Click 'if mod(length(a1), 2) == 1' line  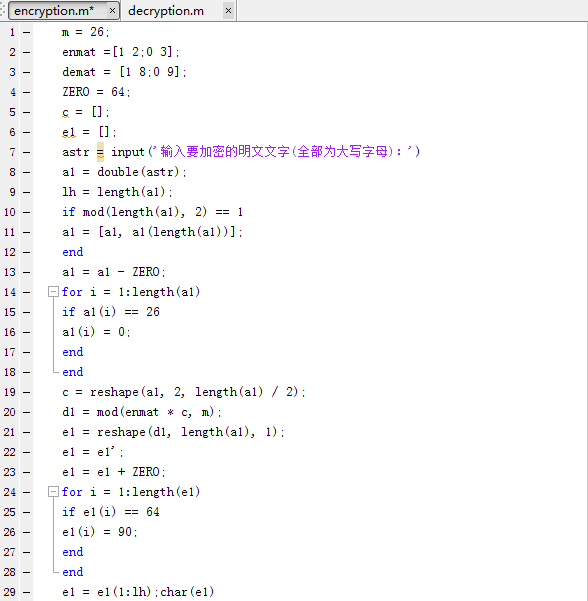[153, 212]
